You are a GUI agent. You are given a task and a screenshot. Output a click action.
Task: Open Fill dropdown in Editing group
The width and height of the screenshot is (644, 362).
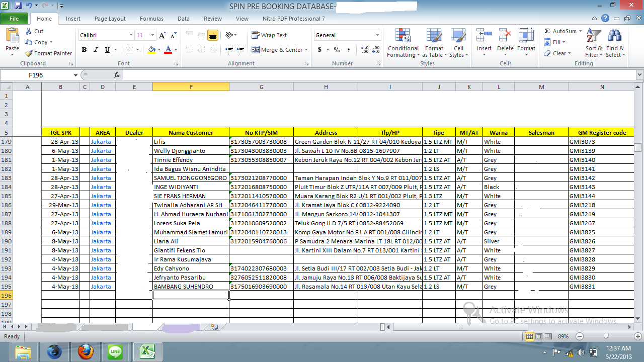555,42
